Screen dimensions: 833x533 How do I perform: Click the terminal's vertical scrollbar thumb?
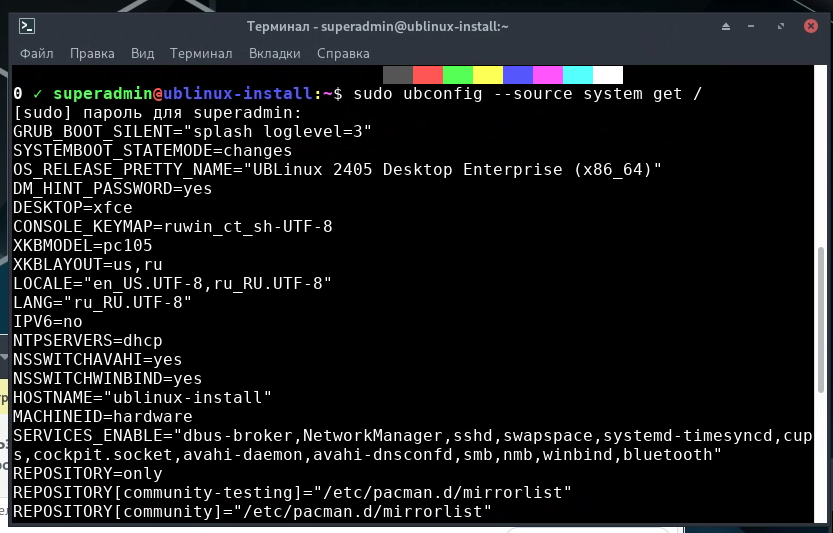820,320
